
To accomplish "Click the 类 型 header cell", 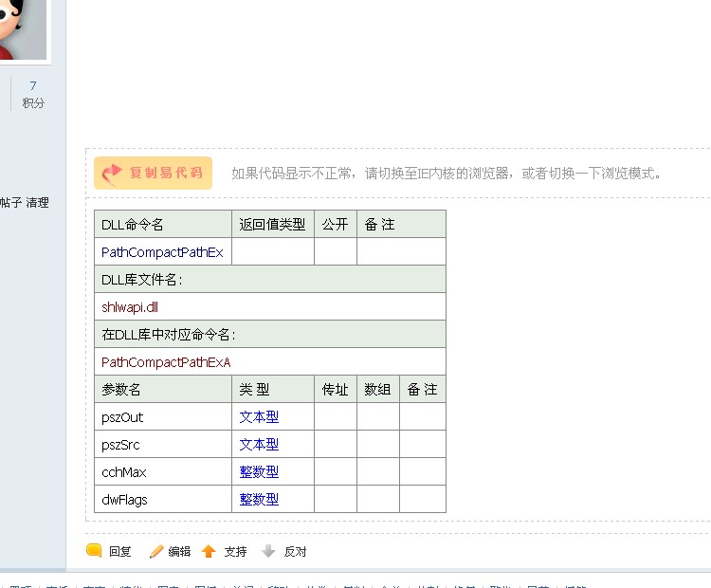I will click(273, 389).
